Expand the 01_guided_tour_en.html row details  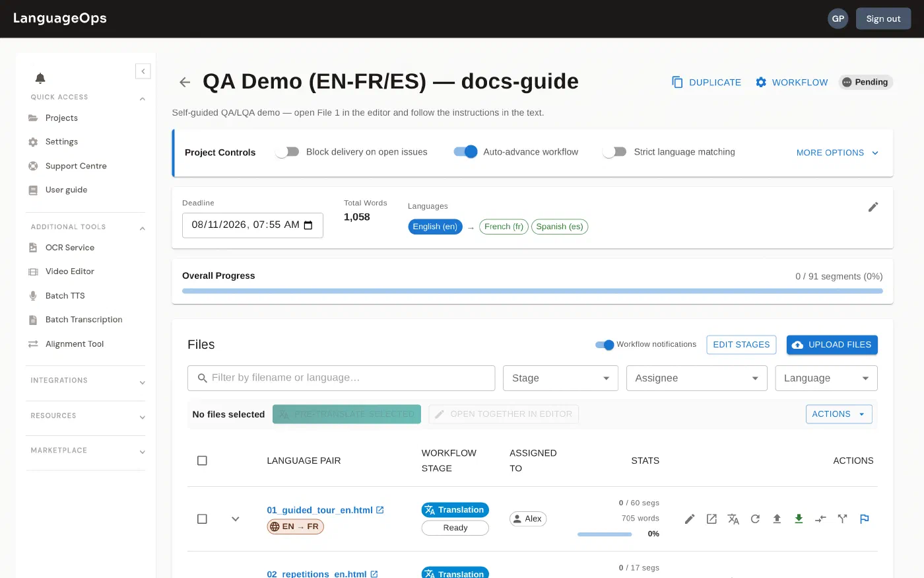tap(236, 519)
